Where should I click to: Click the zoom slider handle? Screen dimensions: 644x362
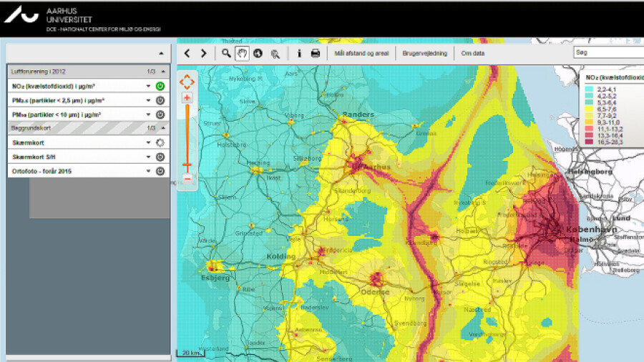coord(187,165)
